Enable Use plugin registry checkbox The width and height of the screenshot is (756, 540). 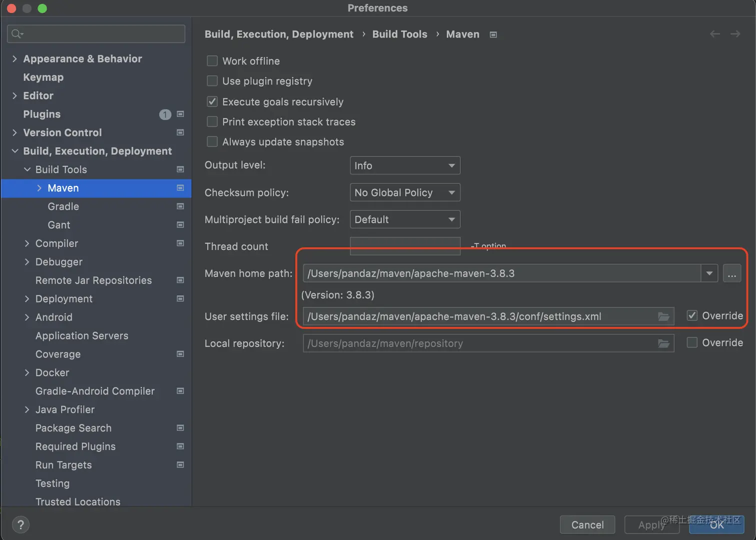pyautogui.click(x=212, y=81)
